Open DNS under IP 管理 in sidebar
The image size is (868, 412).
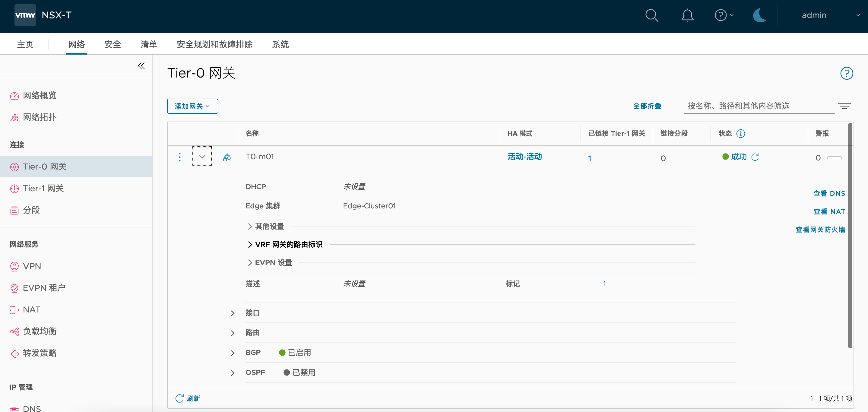[32, 408]
